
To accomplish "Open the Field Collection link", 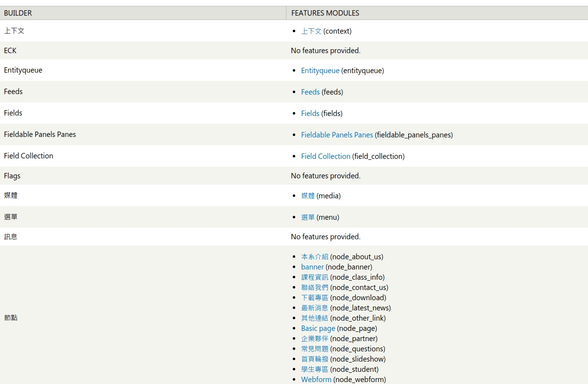I will coord(325,156).
